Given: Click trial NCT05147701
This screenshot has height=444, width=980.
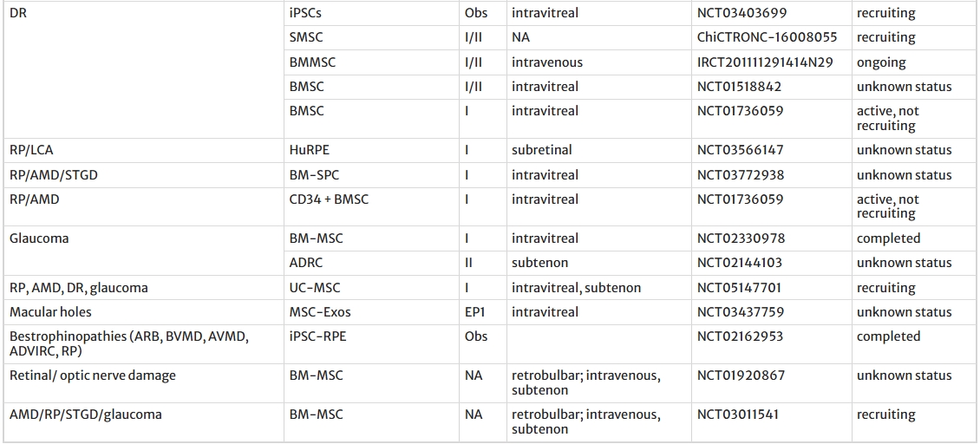Looking at the screenshot, I should click(739, 287).
